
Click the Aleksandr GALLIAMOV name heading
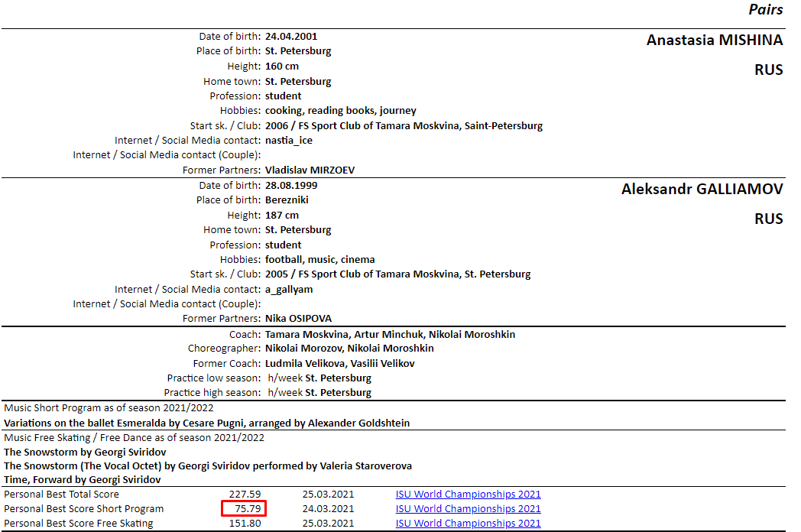(x=702, y=190)
